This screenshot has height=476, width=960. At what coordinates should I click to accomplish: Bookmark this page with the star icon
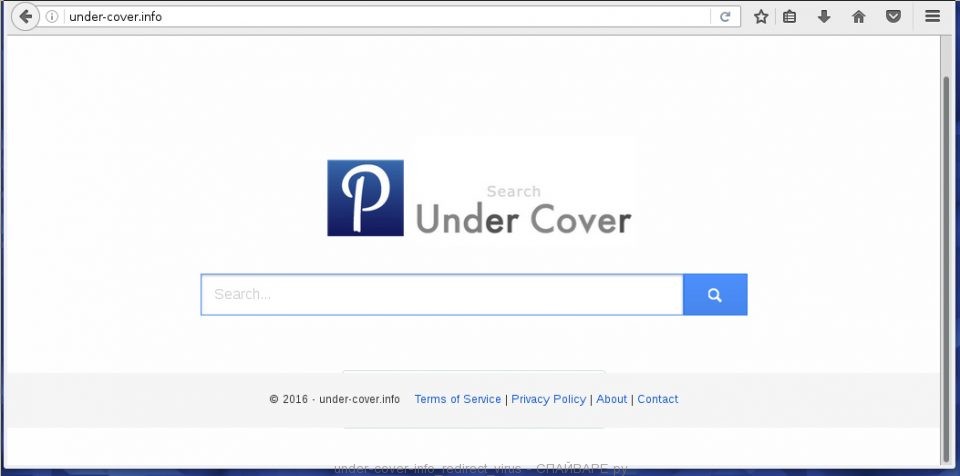point(761,16)
